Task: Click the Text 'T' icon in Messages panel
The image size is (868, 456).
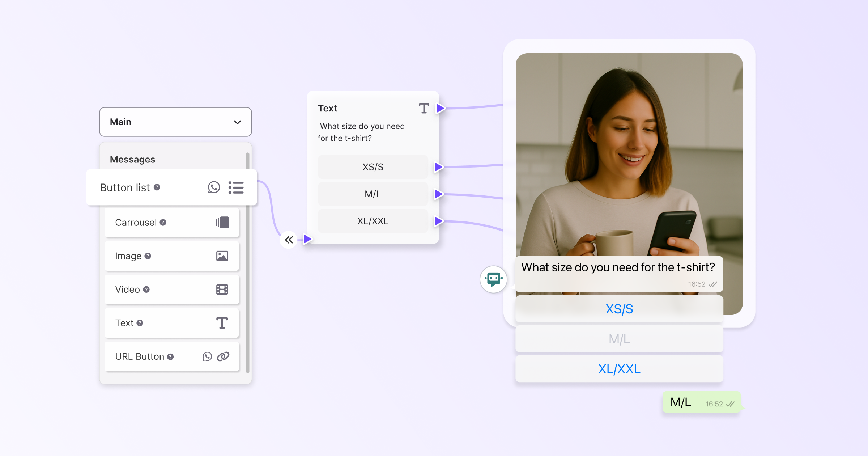Action: point(222,323)
